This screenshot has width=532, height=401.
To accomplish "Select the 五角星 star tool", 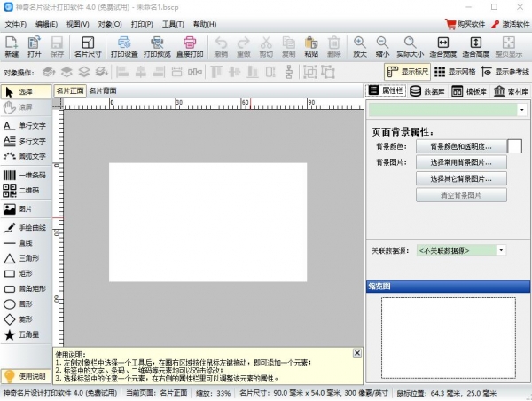I will click(26, 334).
